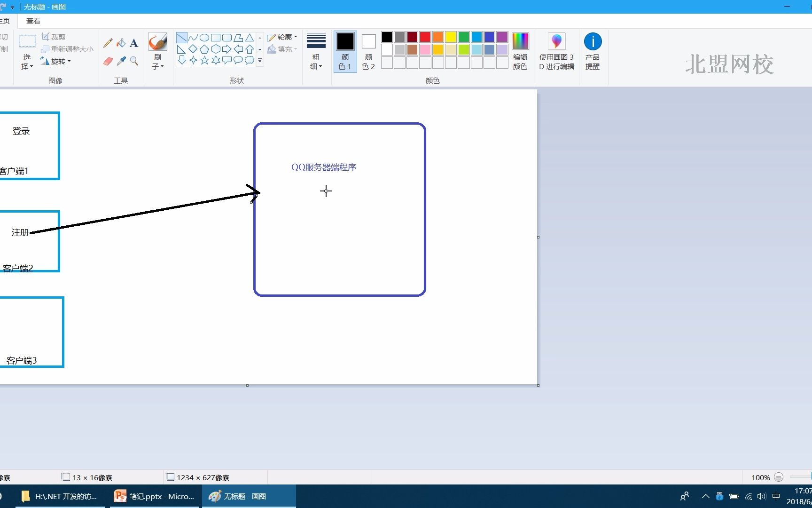The height and width of the screenshot is (508, 812).
Task: Click the People icon on the taskbar
Action: [685, 496]
